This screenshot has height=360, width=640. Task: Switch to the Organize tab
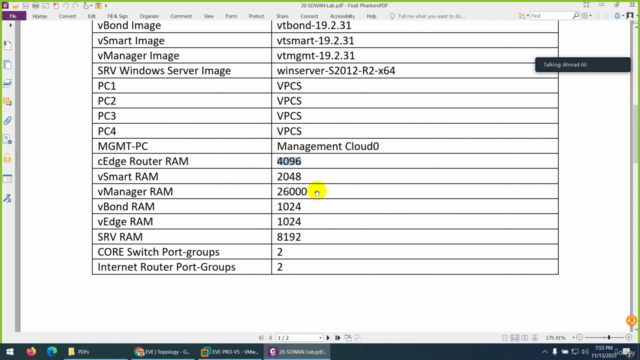pyautogui.click(x=149, y=16)
